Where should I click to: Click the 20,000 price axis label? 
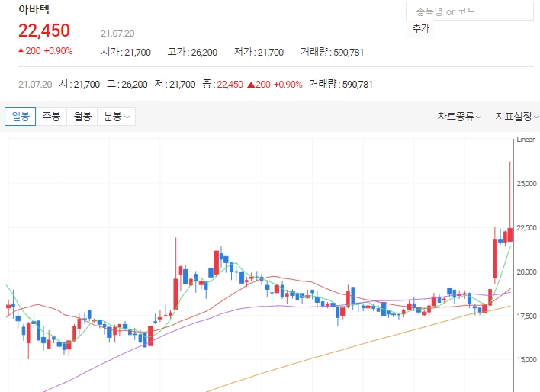pyautogui.click(x=526, y=272)
